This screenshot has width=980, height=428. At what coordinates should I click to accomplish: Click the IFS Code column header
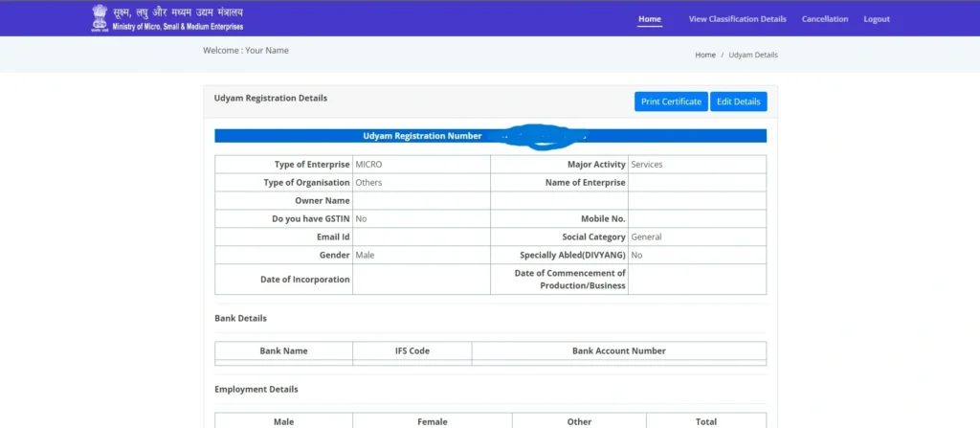412,351
